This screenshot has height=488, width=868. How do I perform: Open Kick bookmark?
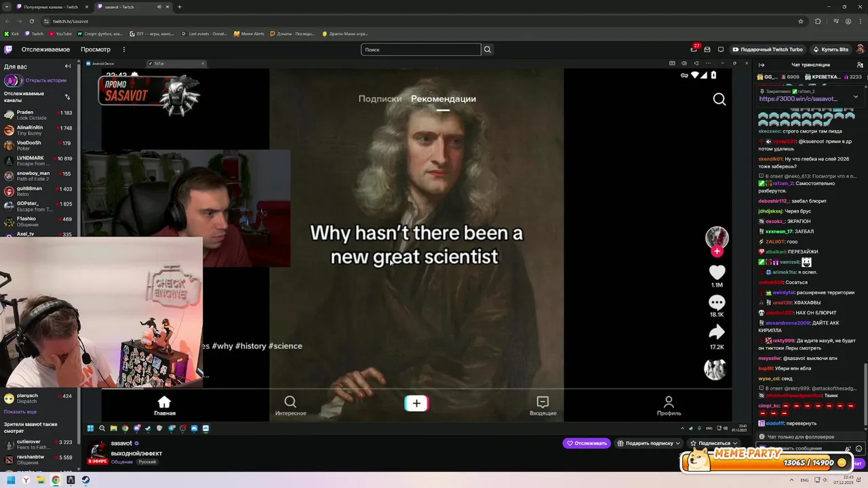click(x=12, y=33)
